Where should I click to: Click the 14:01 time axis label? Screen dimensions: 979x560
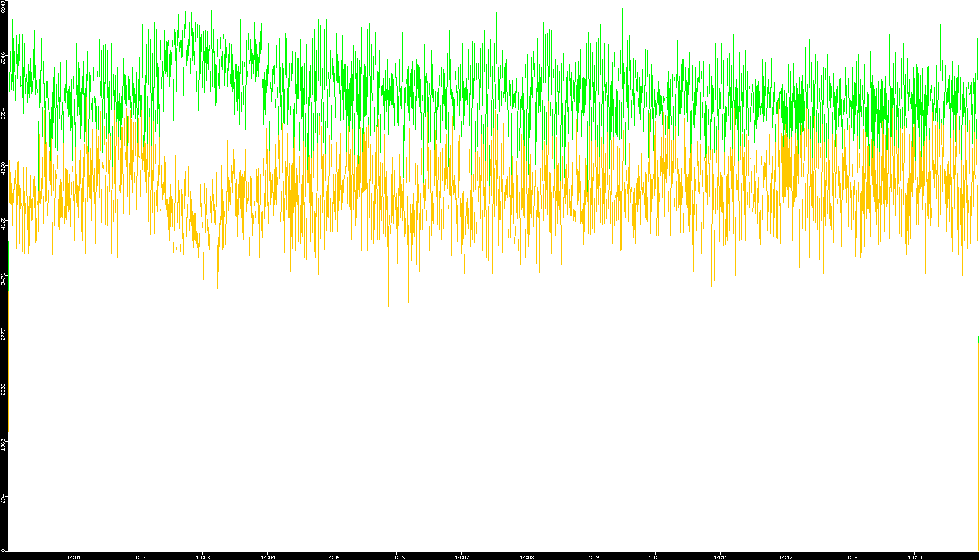point(73,557)
